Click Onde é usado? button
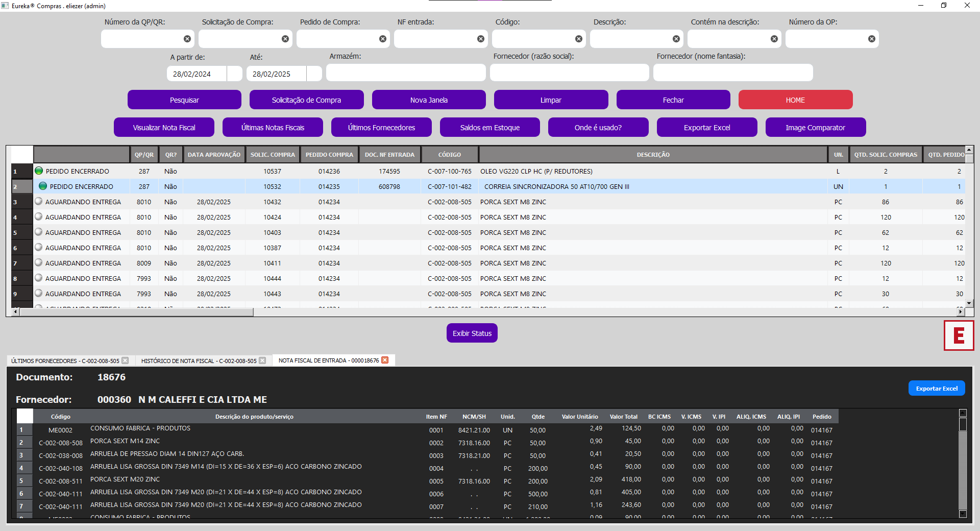The height and width of the screenshot is (531, 980). tap(598, 127)
